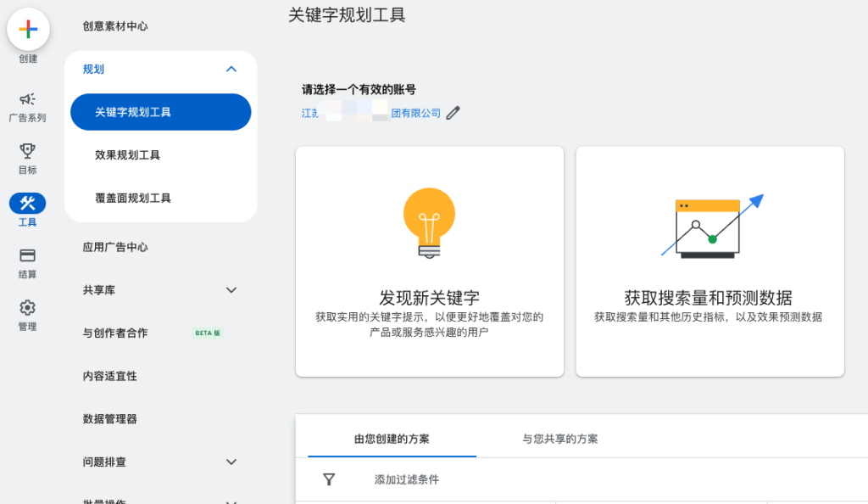Screen dimensions: 868x504
Task: Click the 发现新关键字 card
Action: [x=429, y=260]
